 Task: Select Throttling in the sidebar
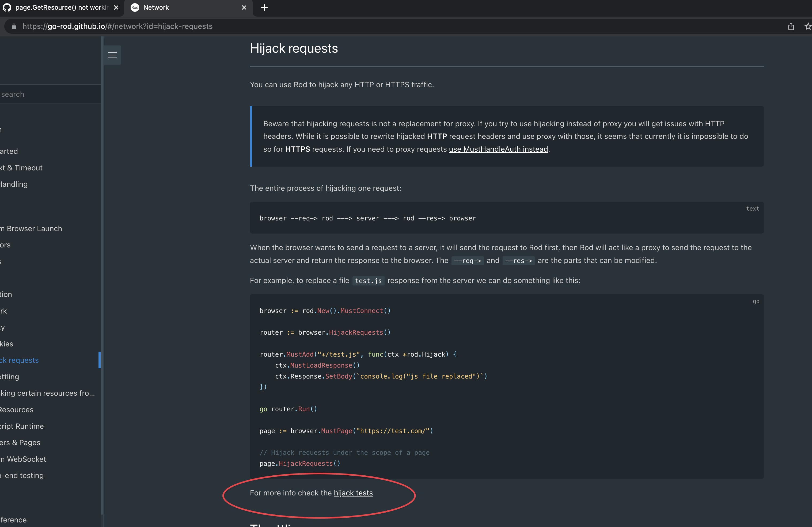(x=10, y=377)
